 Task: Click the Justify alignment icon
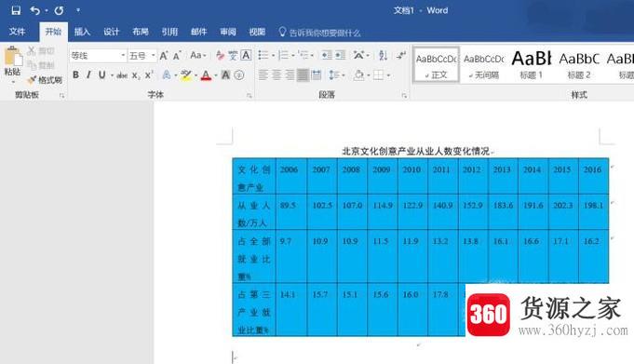coord(303,75)
